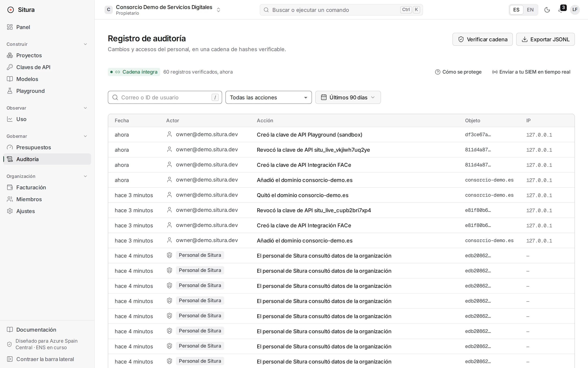The height and width of the screenshot is (368, 588).
Task: Open the Todas las acciones dropdown
Action: pos(268,97)
